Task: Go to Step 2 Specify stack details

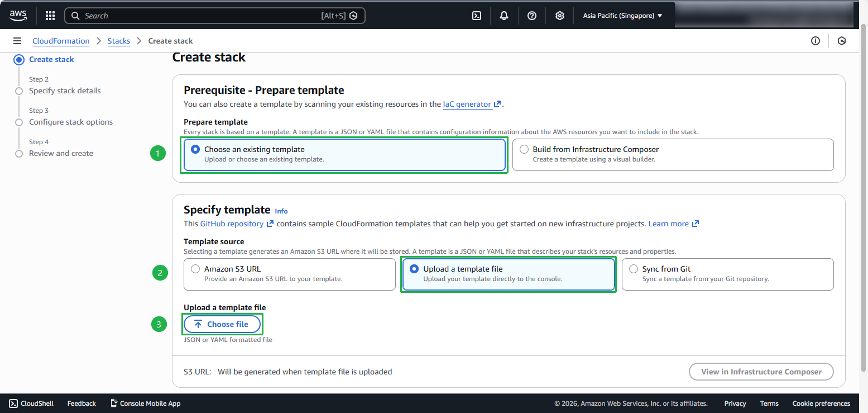Action: click(x=65, y=91)
